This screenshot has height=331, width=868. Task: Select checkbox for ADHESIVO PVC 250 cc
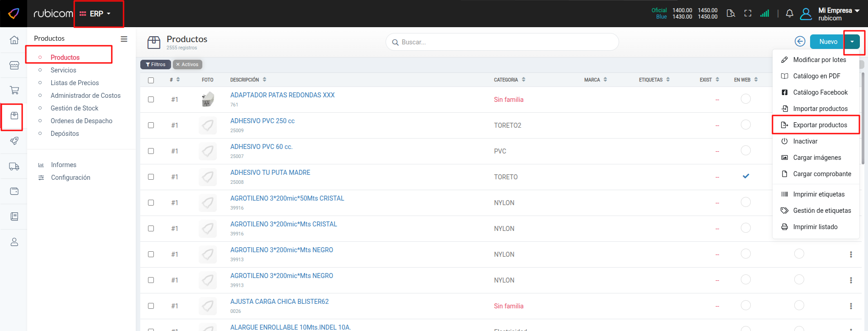click(x=151, y=125)
